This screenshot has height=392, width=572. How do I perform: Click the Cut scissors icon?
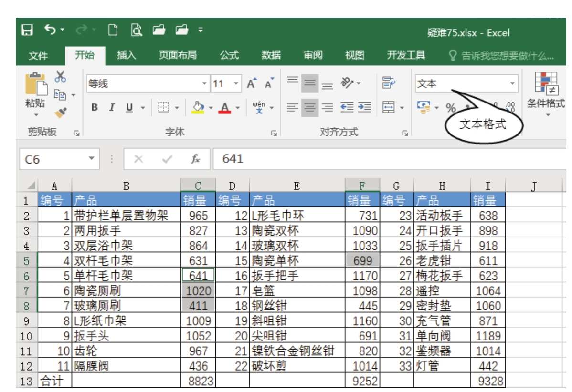pyautogui.click(x=61, y=76)
